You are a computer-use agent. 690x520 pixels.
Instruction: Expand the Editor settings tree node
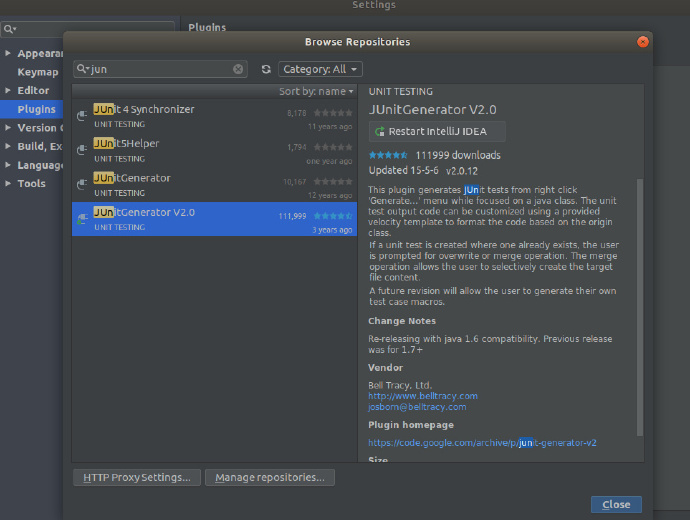pos(9,91)
